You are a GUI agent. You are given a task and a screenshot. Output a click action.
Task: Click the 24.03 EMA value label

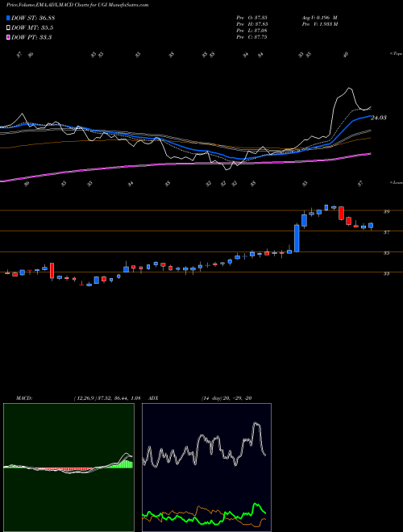coord(379,118)
